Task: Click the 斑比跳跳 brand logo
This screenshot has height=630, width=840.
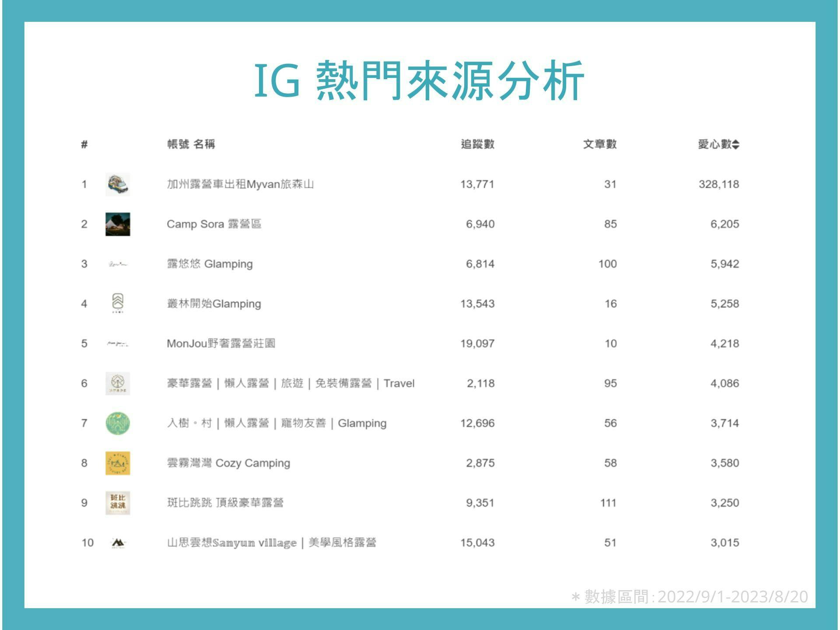Action: [119, 503]
